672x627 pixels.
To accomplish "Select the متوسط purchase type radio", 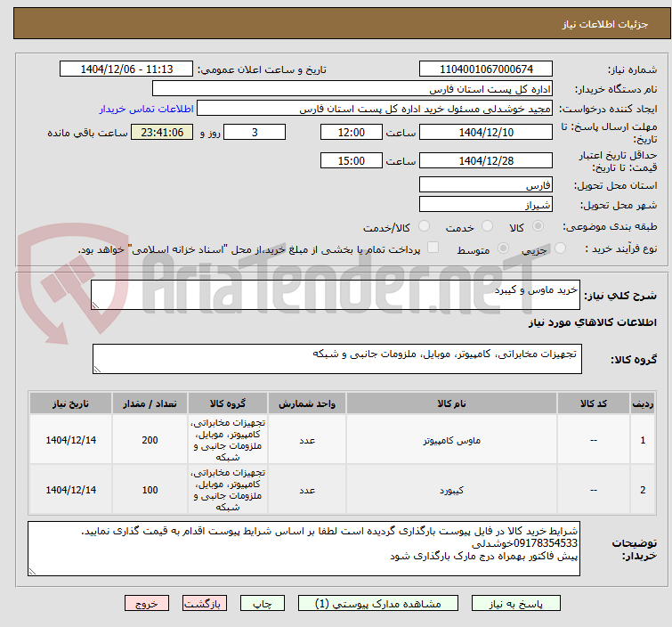I will [x=503, y=248].
